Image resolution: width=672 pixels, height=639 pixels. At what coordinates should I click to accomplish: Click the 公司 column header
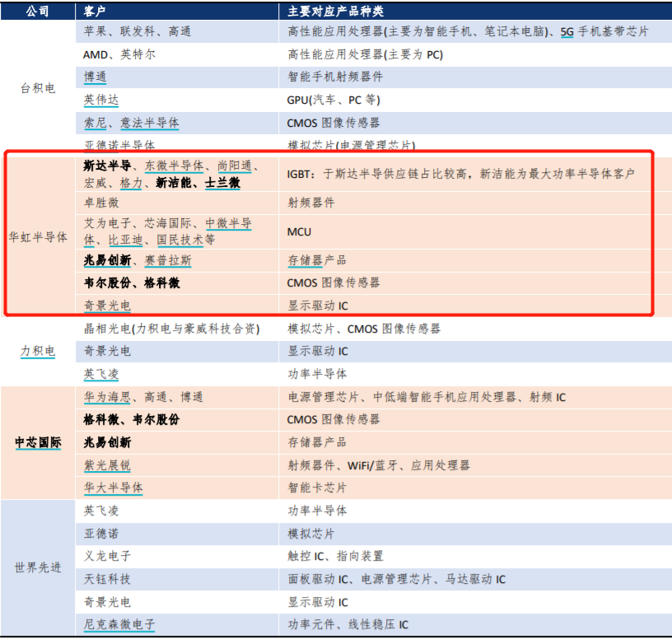point(38,12)
